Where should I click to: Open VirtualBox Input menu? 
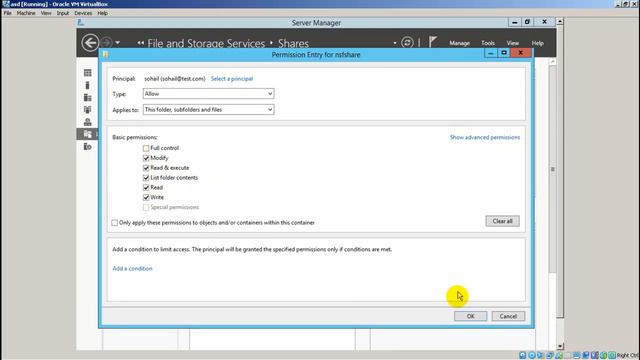63,13
